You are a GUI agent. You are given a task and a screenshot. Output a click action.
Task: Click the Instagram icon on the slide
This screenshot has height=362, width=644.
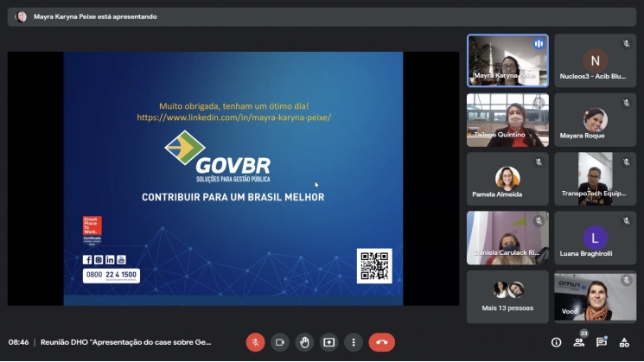[99, 260]
